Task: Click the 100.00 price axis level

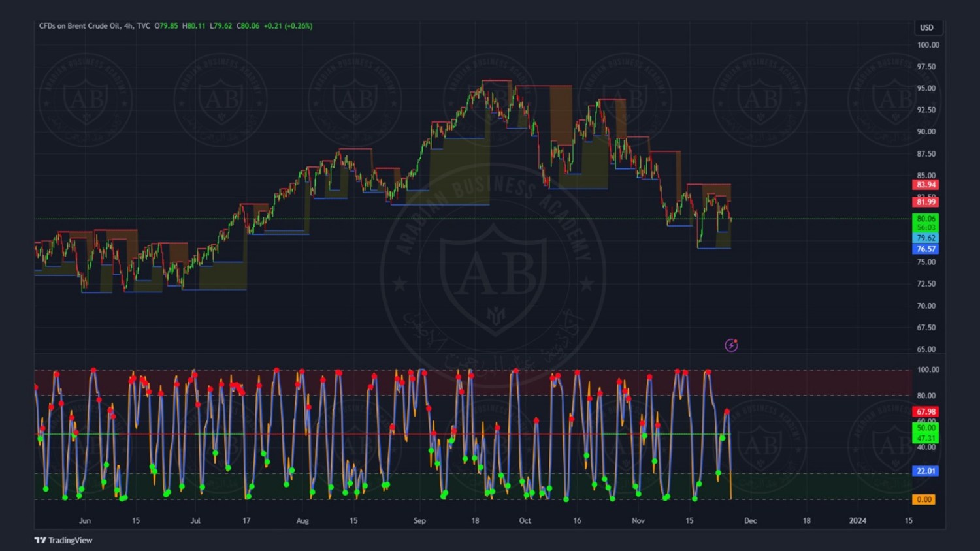Action: coord(928,45)
